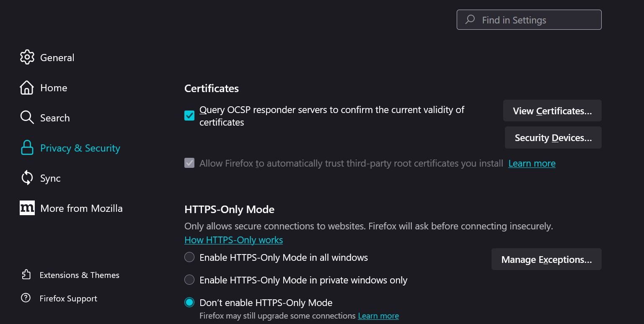Open the Home settings category

click(54, 88)
